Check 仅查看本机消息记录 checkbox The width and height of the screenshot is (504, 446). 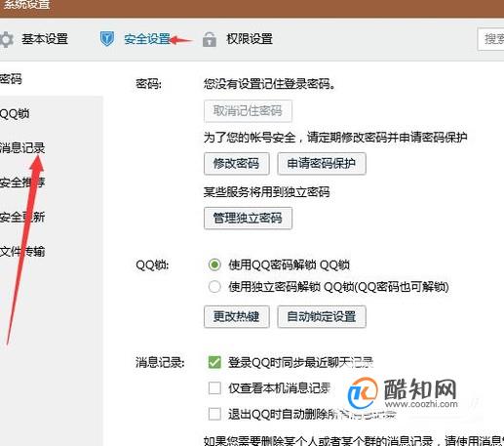214,387
